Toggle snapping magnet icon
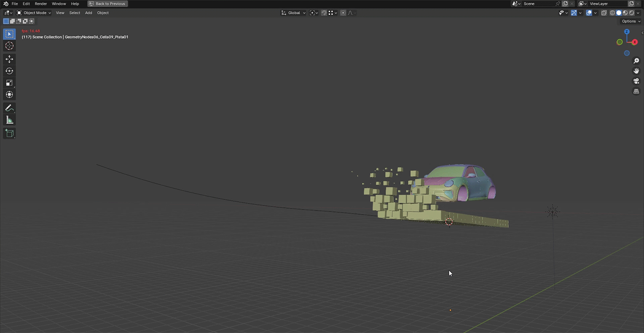Image resolution: width=644 pixels, height=333 pixels. tap(324, 13)
